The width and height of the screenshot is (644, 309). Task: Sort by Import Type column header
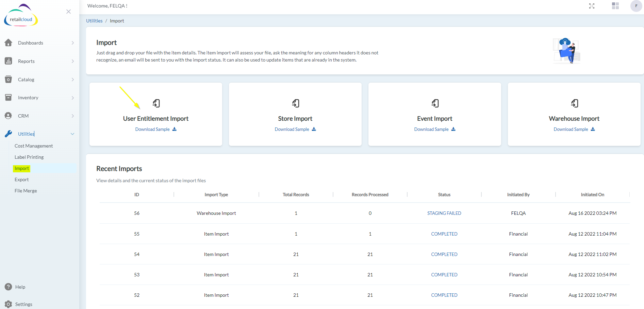coord(216,194)
